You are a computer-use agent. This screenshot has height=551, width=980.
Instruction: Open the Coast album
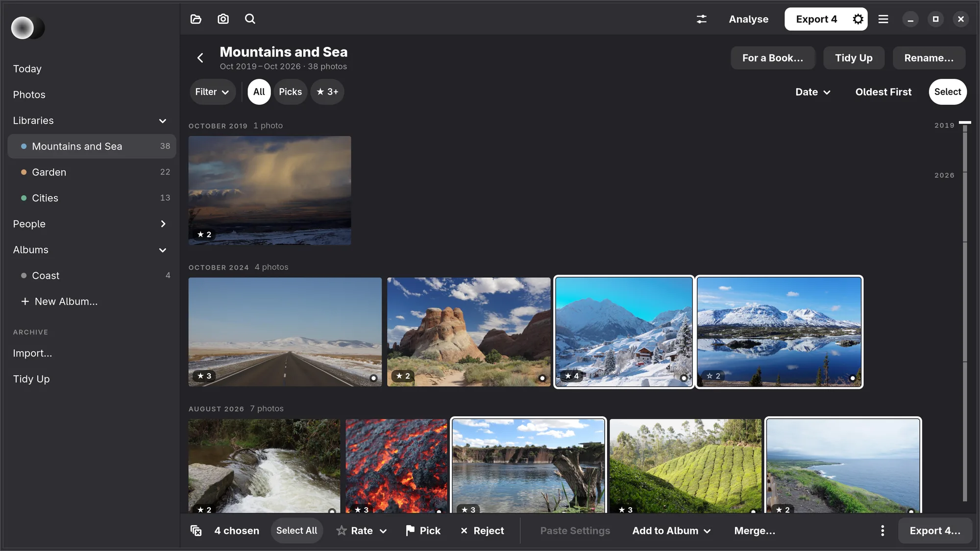[x=91, y=275]
